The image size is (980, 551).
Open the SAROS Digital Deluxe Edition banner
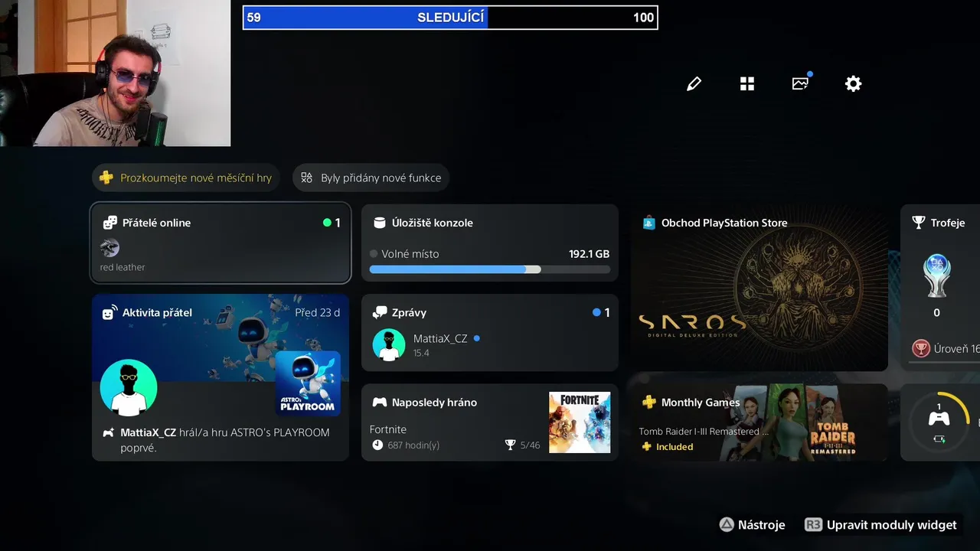[692, 324]
